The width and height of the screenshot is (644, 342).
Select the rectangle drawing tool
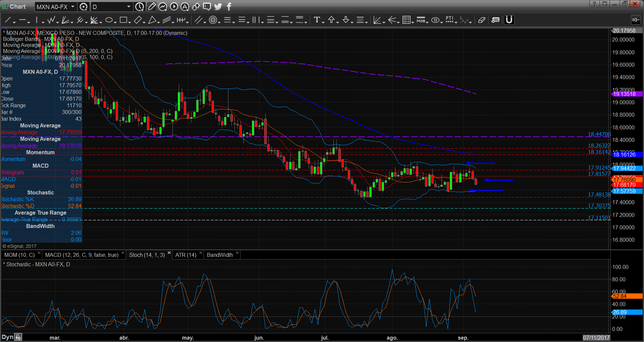[123, 20]
